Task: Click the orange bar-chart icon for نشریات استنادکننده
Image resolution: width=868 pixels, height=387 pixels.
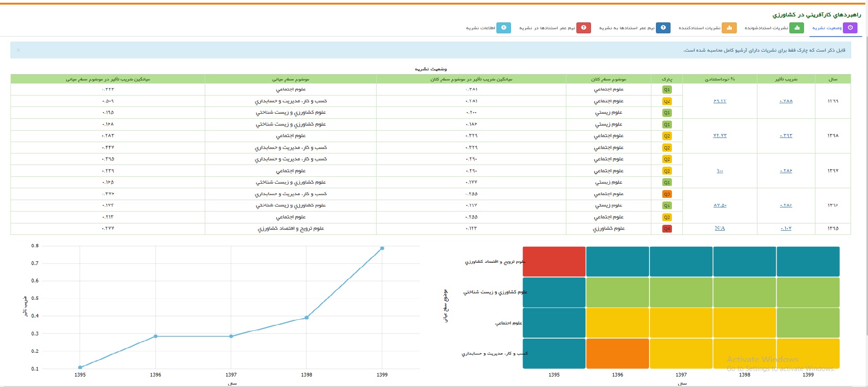Action: tap(729, 28)
